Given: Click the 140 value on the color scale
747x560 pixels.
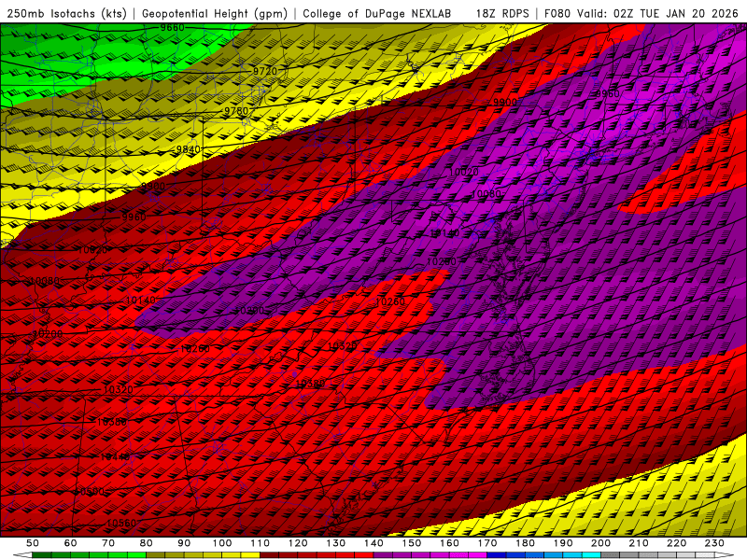Looking at the screenshot, I should [x=373, y=543].
